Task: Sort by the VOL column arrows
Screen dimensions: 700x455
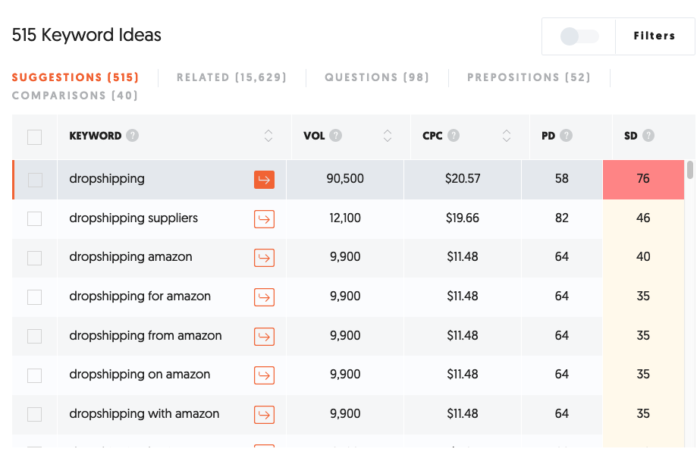Action: tap(388, 135)
